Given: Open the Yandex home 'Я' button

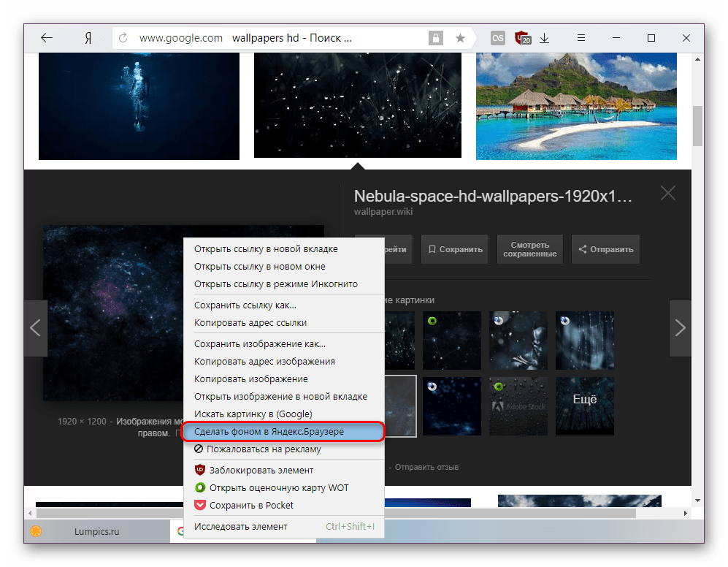Looking at the screenshot, I should tap(86, 39).
